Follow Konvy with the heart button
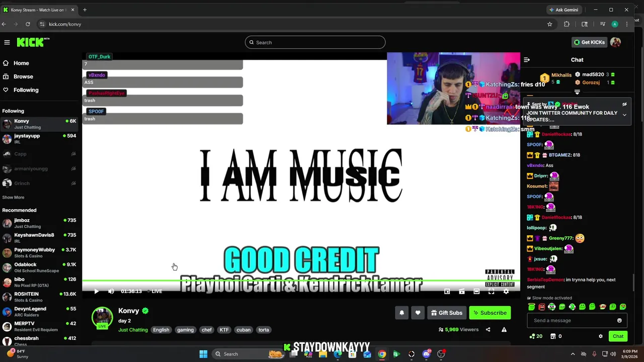The image size is (644, 362). click(418, 313)
